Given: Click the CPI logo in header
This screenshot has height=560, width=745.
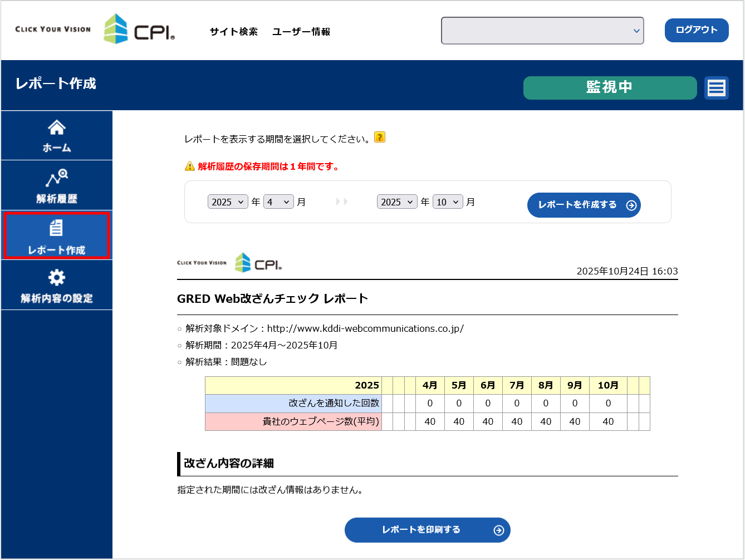Looking at the screenshot, I should click(x=139, y=30).
